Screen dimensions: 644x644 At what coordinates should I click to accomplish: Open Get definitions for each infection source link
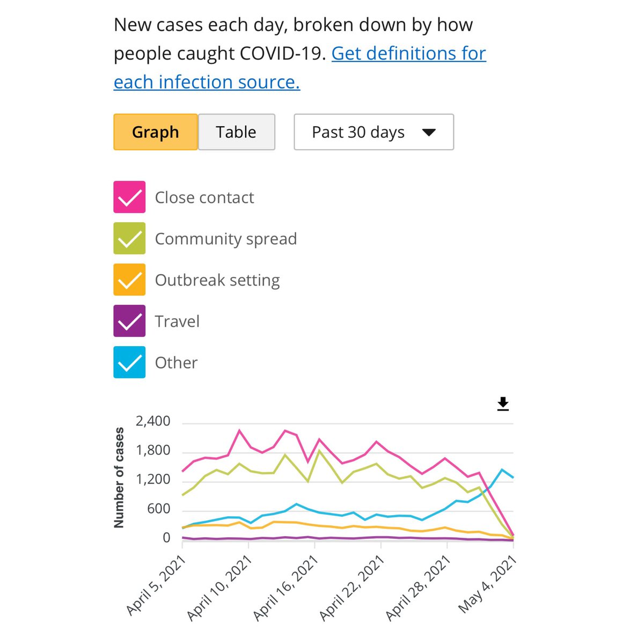tap(300, 68)
